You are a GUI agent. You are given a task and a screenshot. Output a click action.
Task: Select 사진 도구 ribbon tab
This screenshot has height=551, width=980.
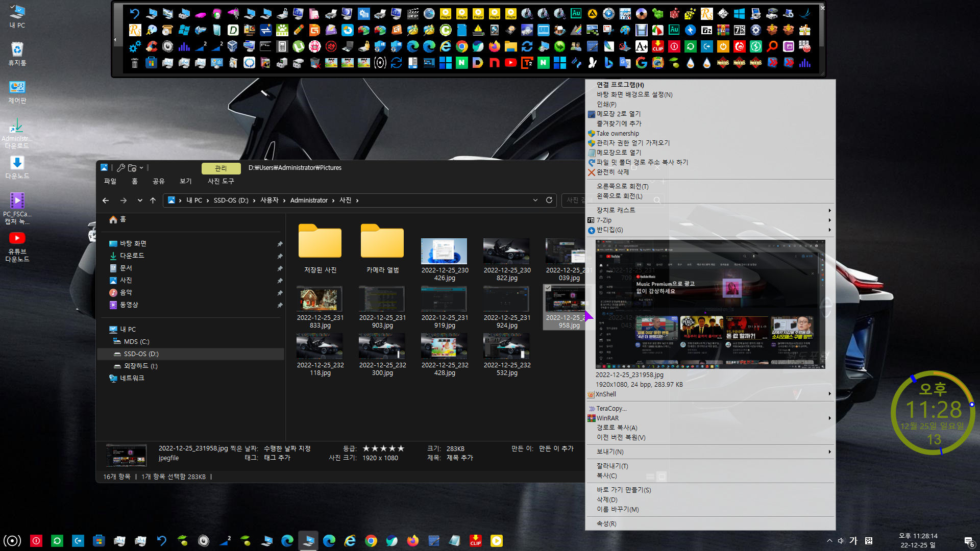click(x=221, y=181)
